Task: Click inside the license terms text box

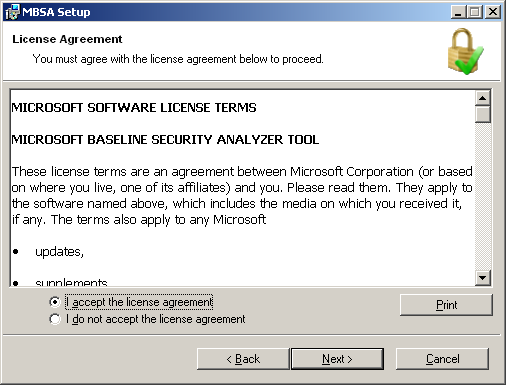Action: click(x=242, y=188)
